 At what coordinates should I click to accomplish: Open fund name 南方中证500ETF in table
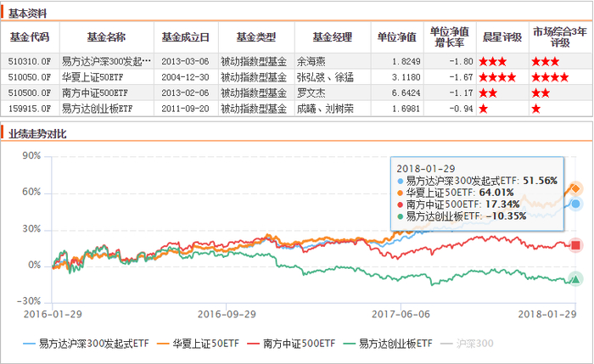coord(95,92)
